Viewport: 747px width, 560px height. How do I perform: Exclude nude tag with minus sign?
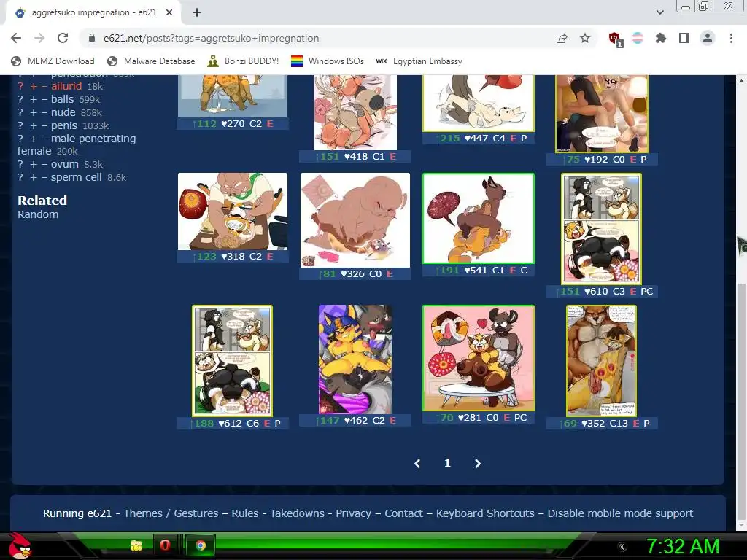point(44,112)
